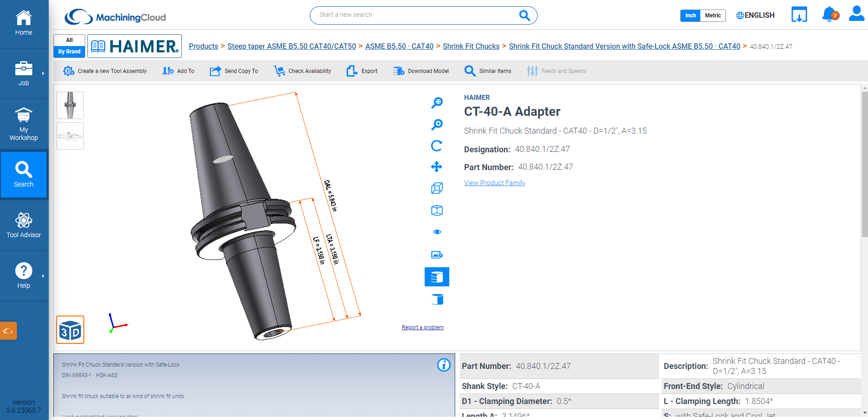Toggle the 3D view button
This screenshot has width=868, height=420.
click(x=70, y=330)
